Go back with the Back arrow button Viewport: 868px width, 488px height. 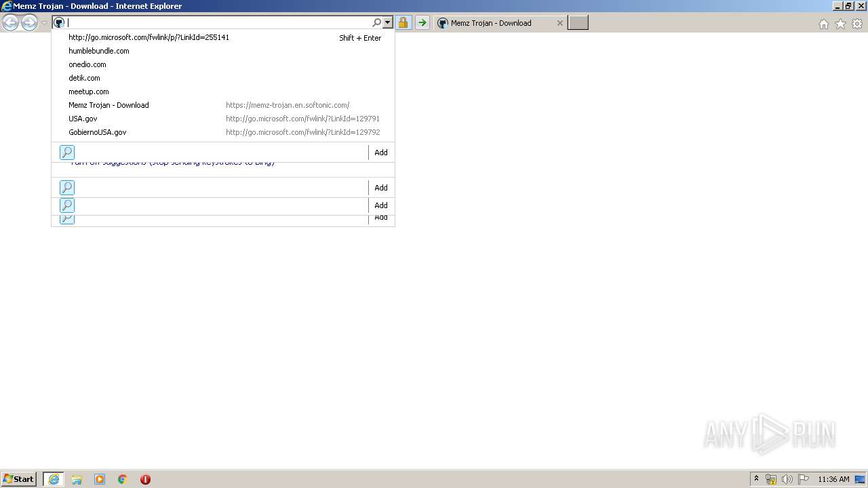point(10,23)
